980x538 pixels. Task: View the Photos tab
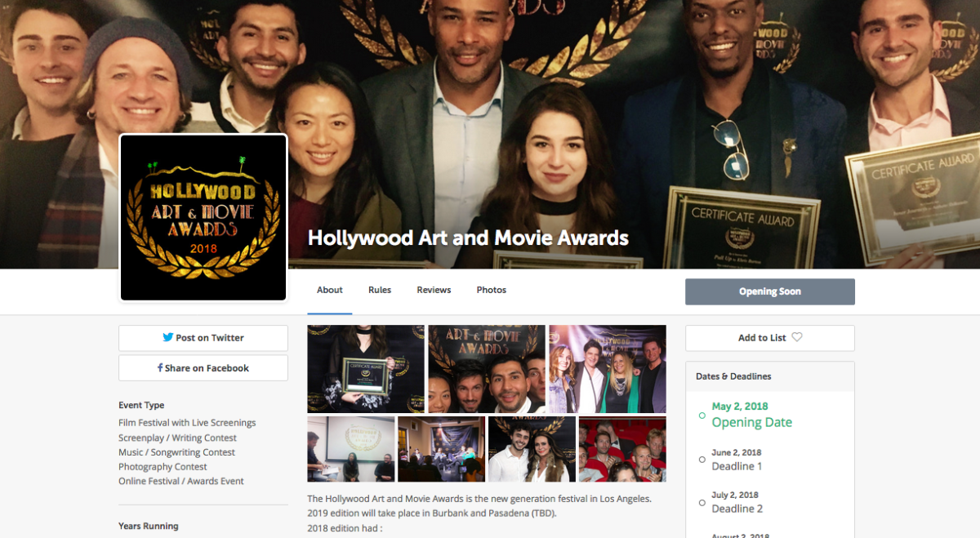coord(492,290)
